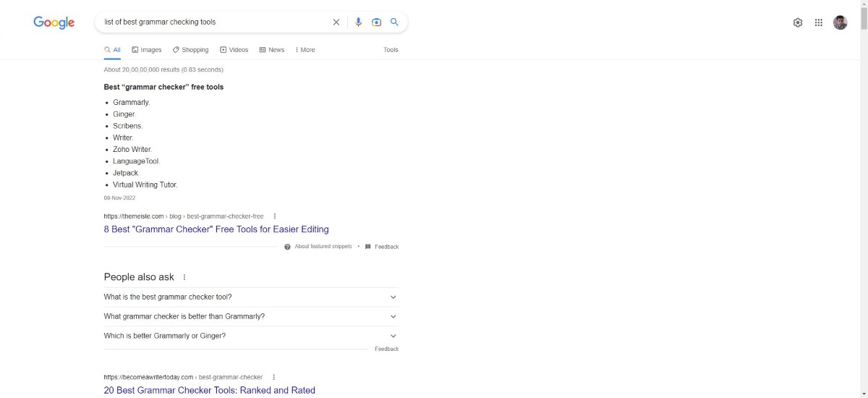The width and height of the screenshot is (868, 398).
Task: Focus the Google search input field
Action: click(215, 22)
